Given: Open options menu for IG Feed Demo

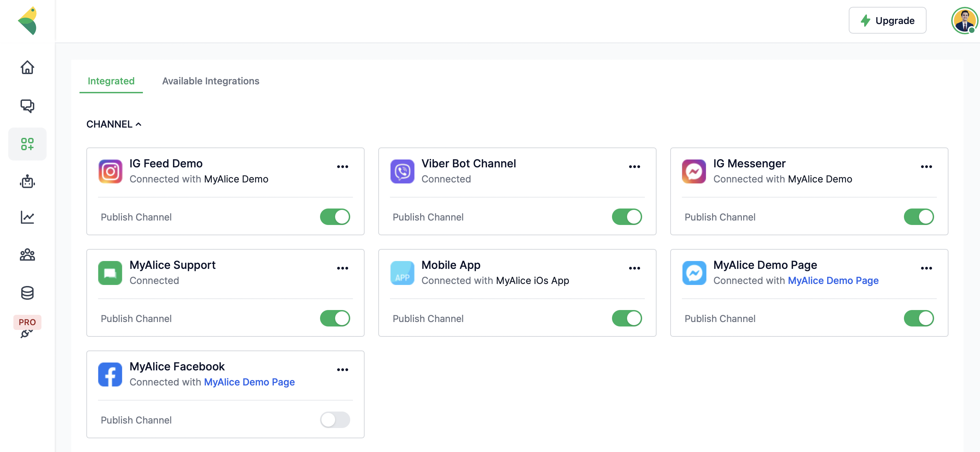Looking at the screenshot, I should click(x=342, y=166).
